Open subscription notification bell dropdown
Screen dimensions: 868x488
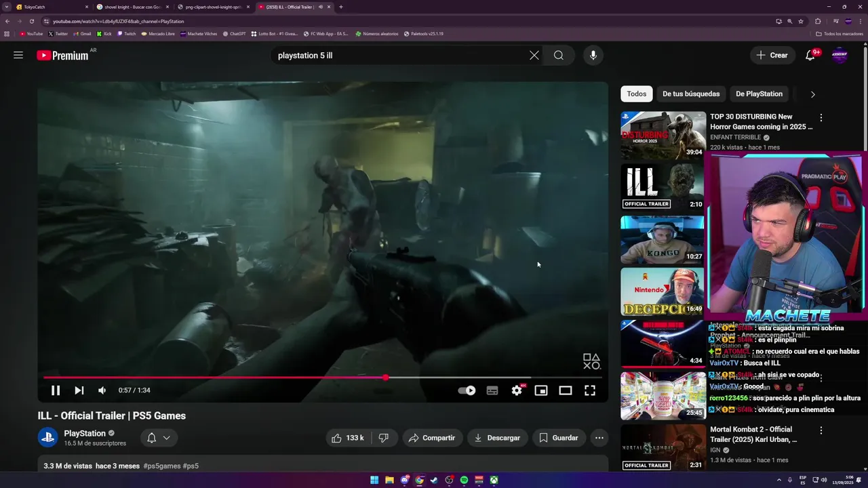tap(159, 438)
